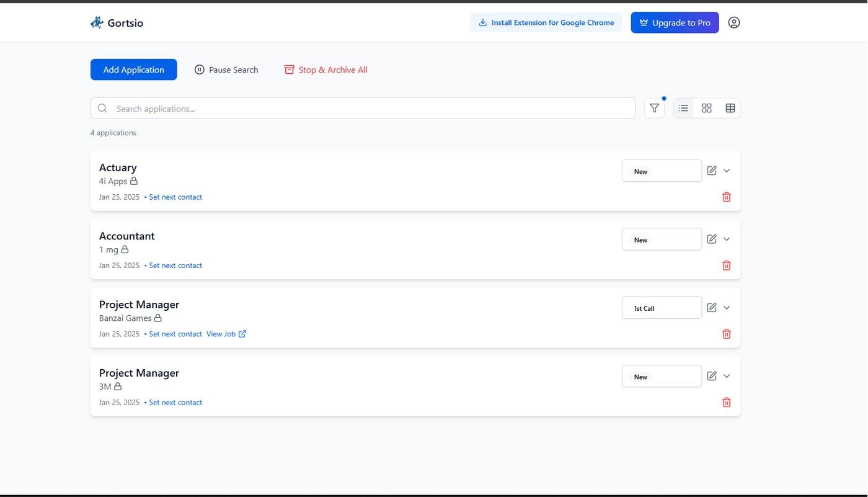Screen dimensions: 868x497
Task: Delete the 3M Project Manager application
Action: (726, 403)
